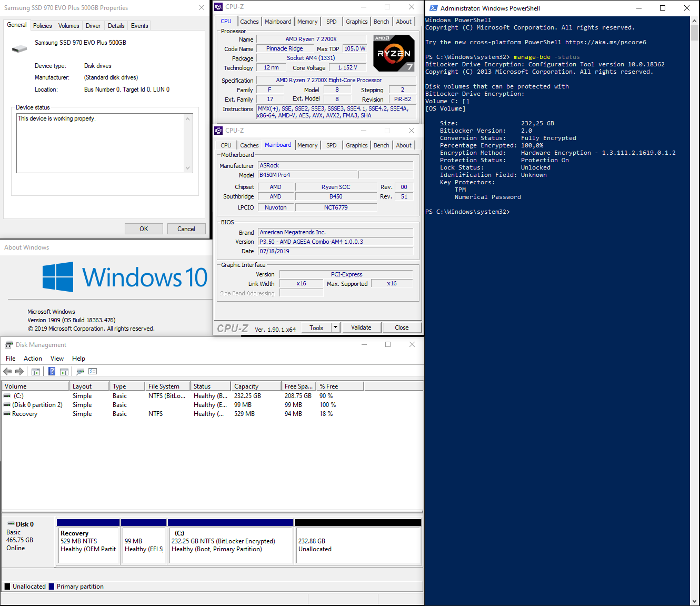Select the Recovery 529 MB NTFS partition block
The image size is (700, 606).
tap(88, 542)
